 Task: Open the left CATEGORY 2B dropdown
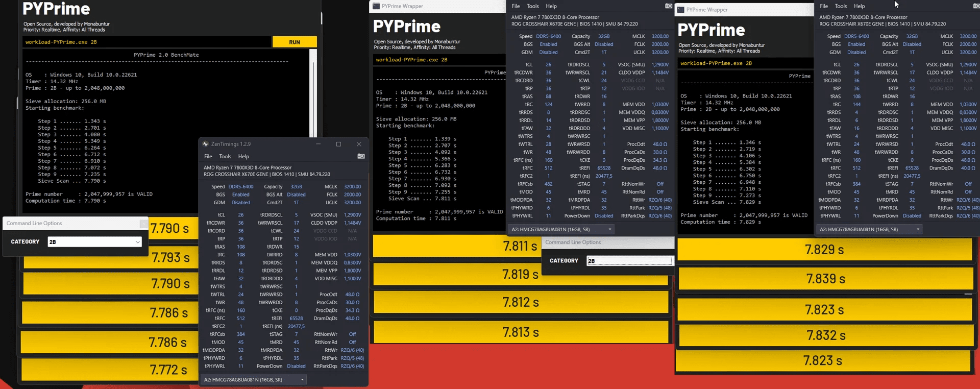point(94,242)
